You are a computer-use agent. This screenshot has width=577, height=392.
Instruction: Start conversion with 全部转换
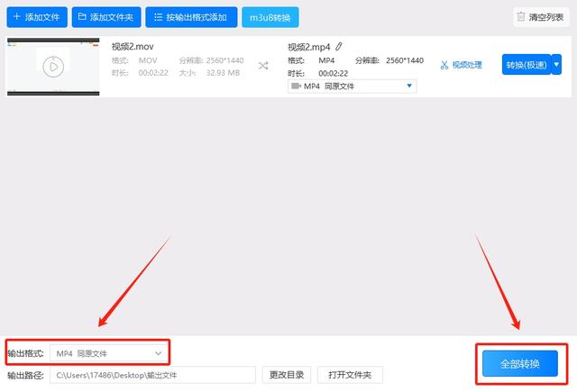tap(520, 364)
